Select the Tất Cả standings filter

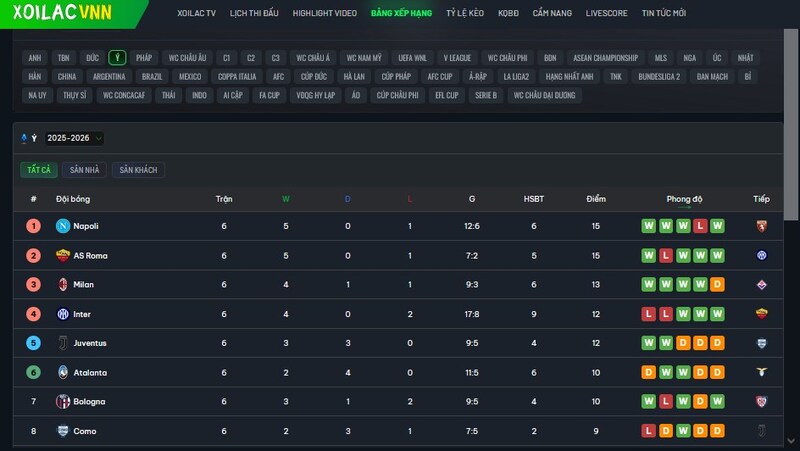pyautogui.click(x=39, y=170)
